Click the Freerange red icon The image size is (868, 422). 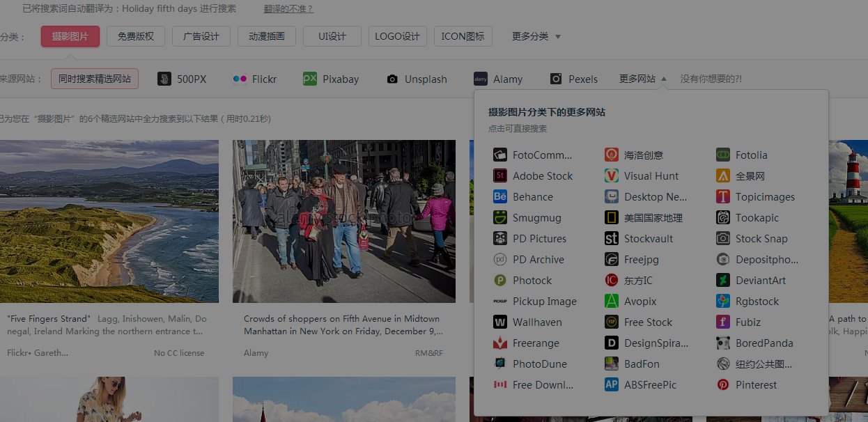[499, 343]
